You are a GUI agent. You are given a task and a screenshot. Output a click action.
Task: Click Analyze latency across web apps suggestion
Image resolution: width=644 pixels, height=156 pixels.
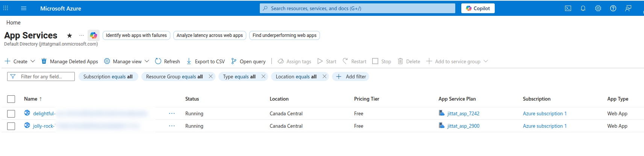(x=210, y=35)
